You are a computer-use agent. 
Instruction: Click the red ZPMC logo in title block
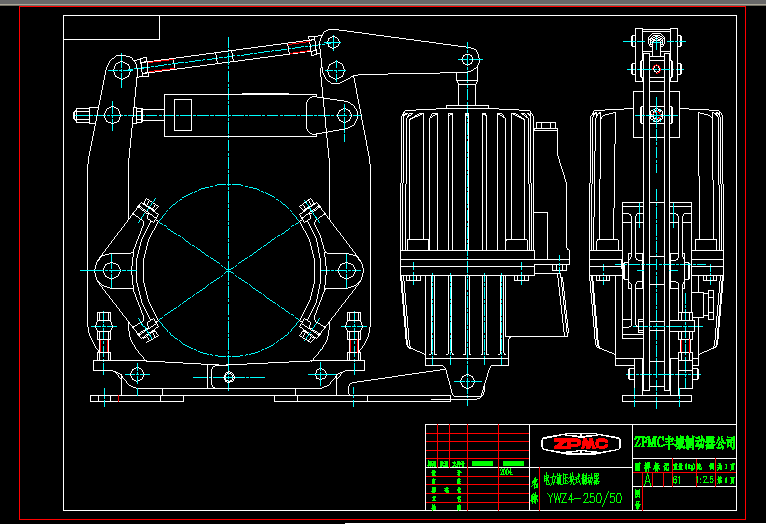[x=581, y=442]
